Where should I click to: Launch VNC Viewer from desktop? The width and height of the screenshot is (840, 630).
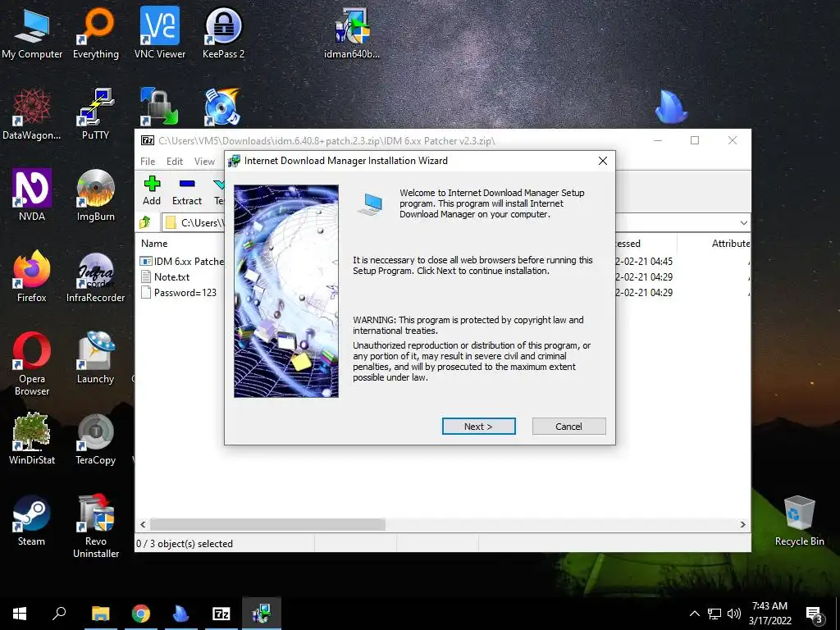tap(160, 33)
